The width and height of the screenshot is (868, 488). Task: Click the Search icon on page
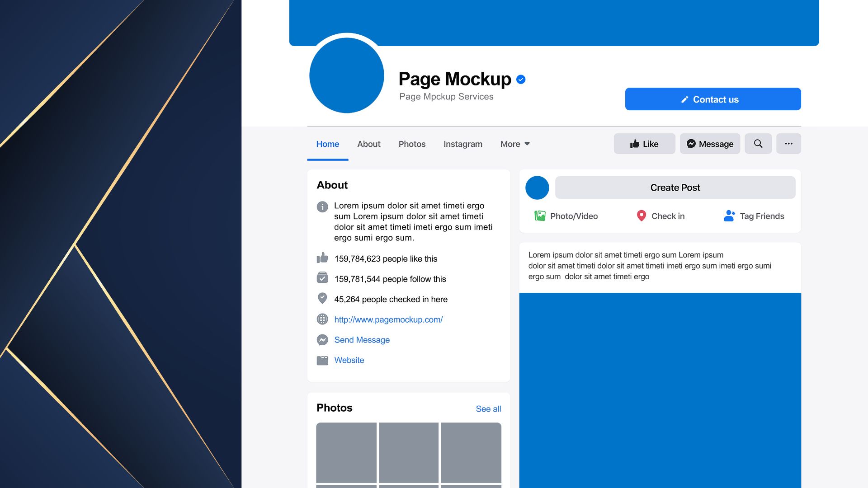tap(757, 143)
